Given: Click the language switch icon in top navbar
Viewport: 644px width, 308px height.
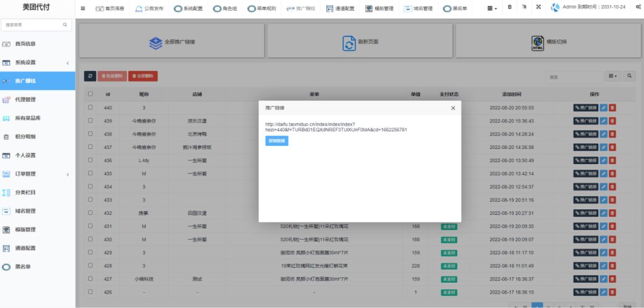Looking at the screenshot, I should click(524, 7).
